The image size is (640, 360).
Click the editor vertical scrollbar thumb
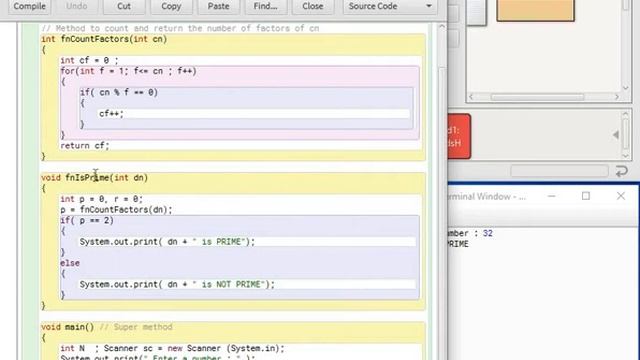click(442, 212)
